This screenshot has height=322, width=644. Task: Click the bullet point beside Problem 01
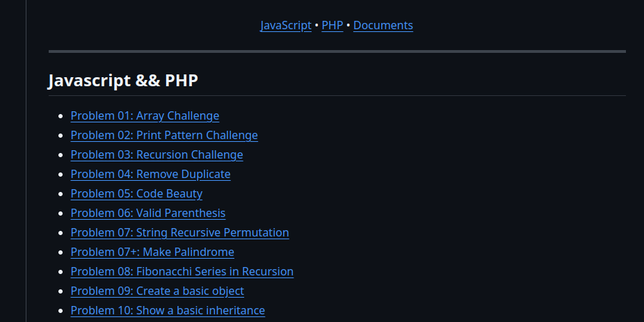61,116
